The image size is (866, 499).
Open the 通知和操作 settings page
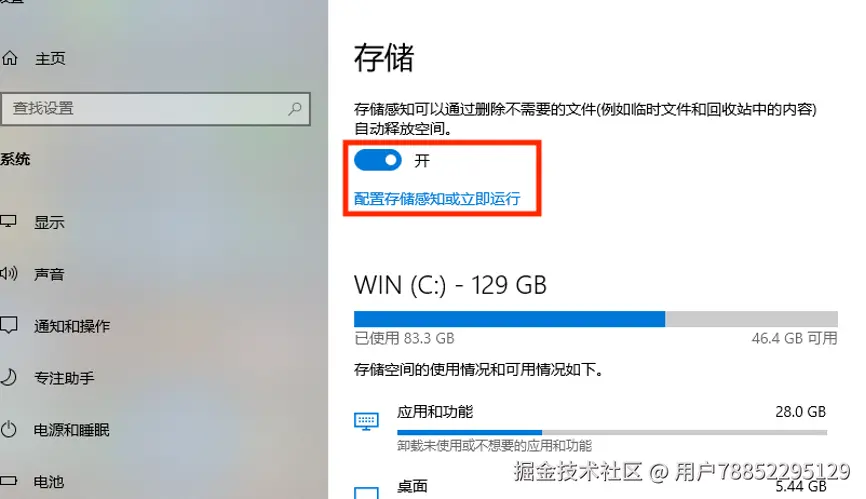point(72,326)
